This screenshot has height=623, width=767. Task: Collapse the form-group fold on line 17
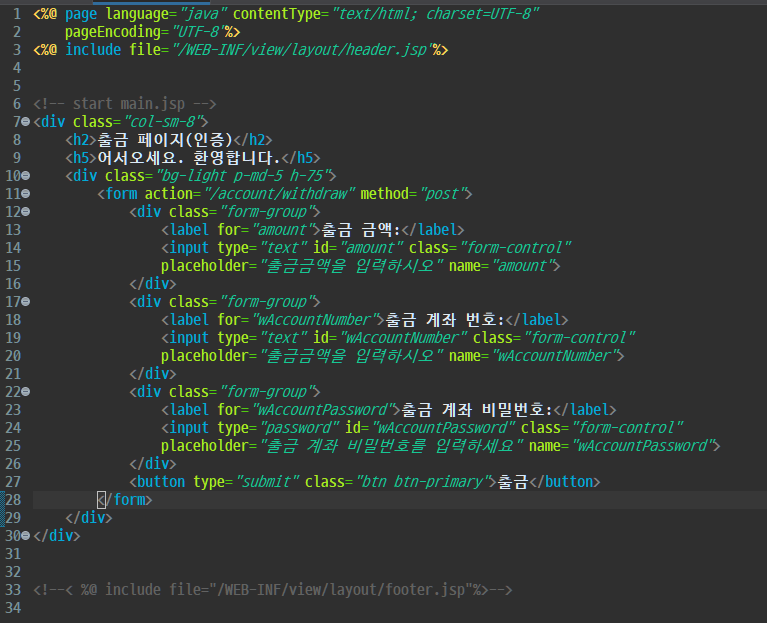point(25,302)
